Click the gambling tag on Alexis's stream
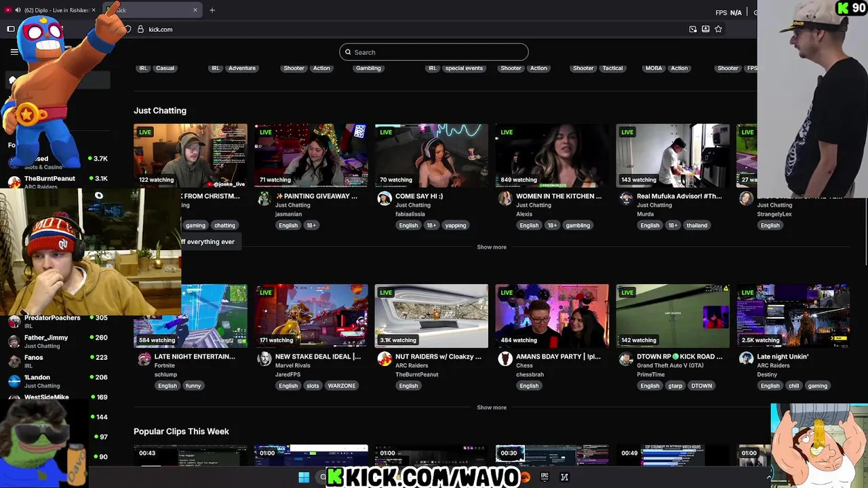This screenshot has height=488, width=868. pyautogui.click(x=578, y=225)
